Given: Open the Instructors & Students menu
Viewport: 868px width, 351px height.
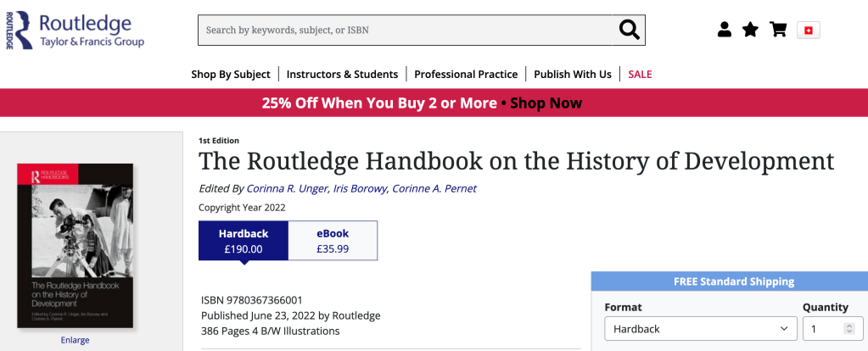Looking at the screenshot, I should pyautogui.click(x=342, y=74).
